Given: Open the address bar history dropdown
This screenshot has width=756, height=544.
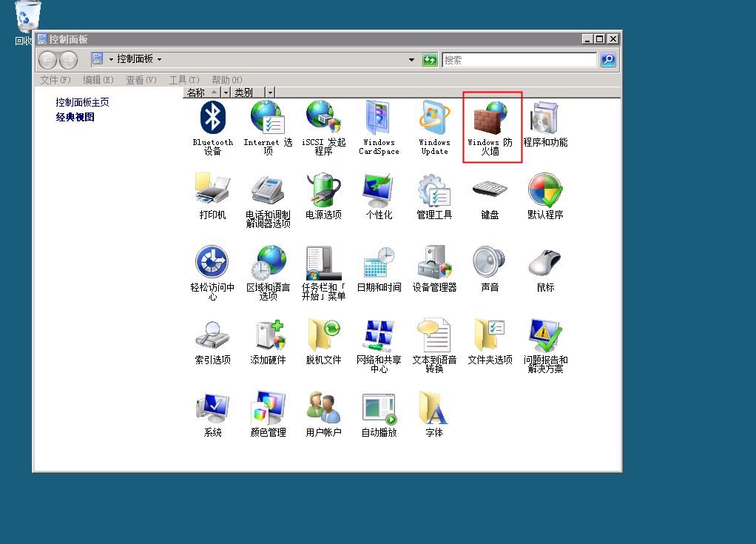Looking at the screenshot, I should (x=412, y=60).
